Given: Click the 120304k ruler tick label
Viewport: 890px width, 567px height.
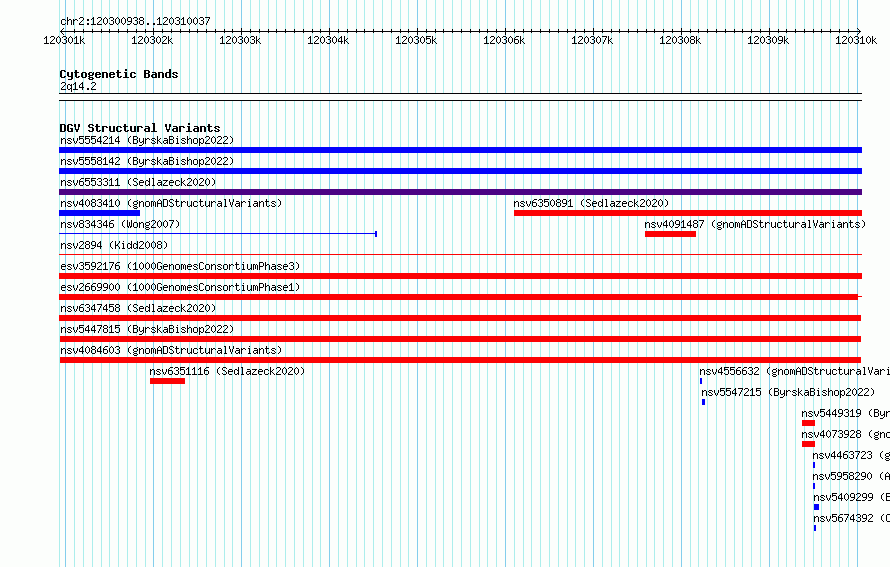Looking at the screenshot, I should tap(328, 40).
